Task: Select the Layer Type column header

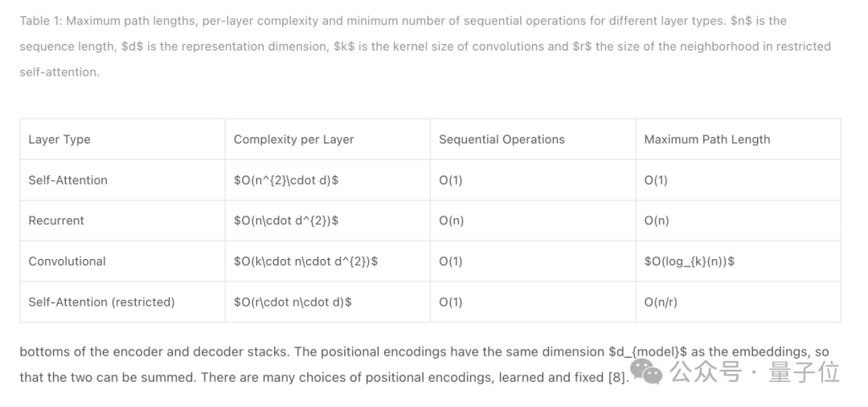Action: tap(122, 139)
